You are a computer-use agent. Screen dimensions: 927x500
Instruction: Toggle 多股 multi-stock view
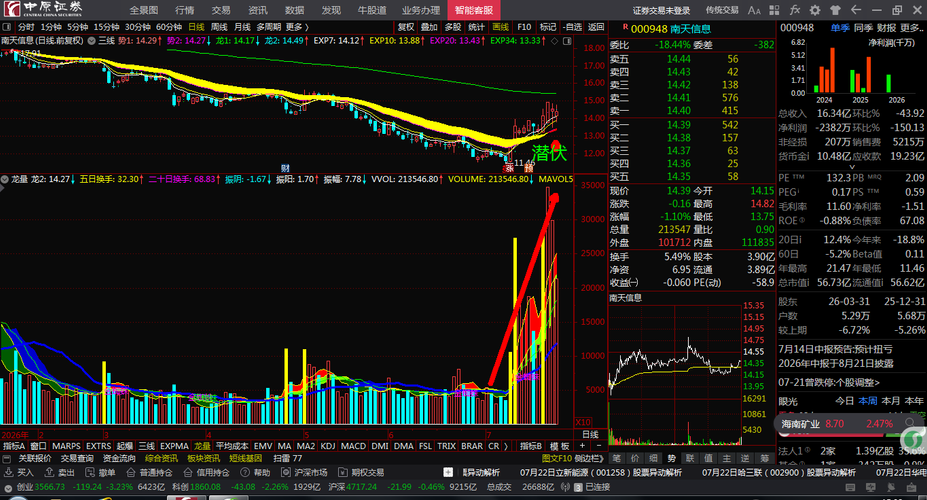(x=453, y=27)
